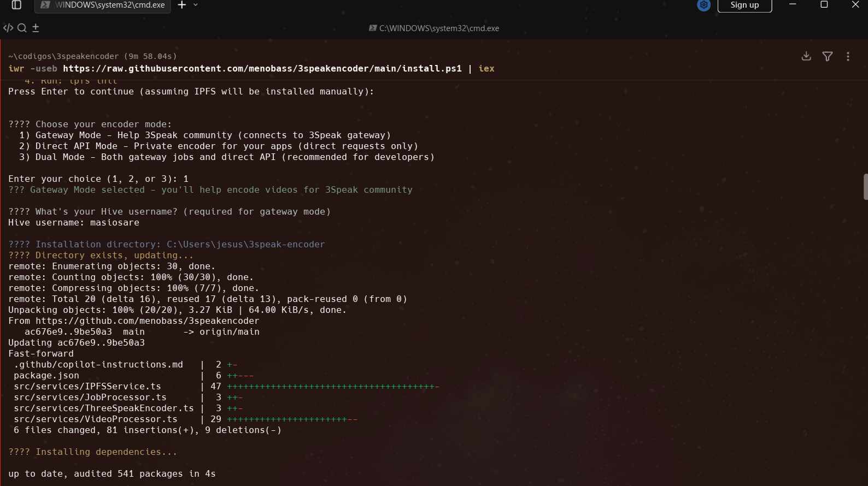Maximize the terminal window

coord(824,5)
